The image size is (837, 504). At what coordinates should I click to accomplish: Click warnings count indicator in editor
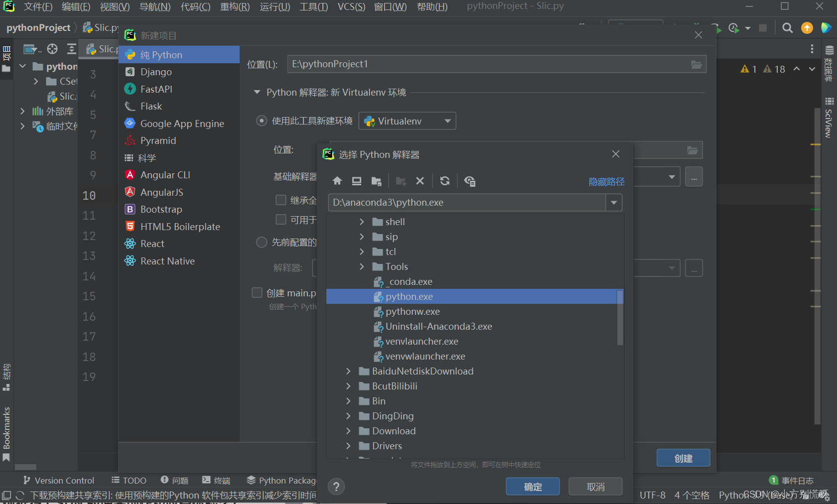pos(763,69)
